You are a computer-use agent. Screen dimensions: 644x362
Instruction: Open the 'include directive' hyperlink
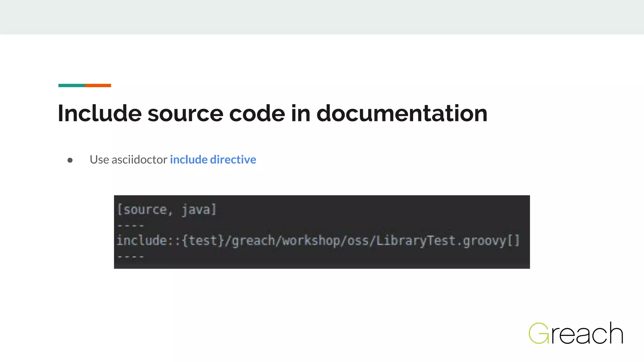[x=213, y=160]
